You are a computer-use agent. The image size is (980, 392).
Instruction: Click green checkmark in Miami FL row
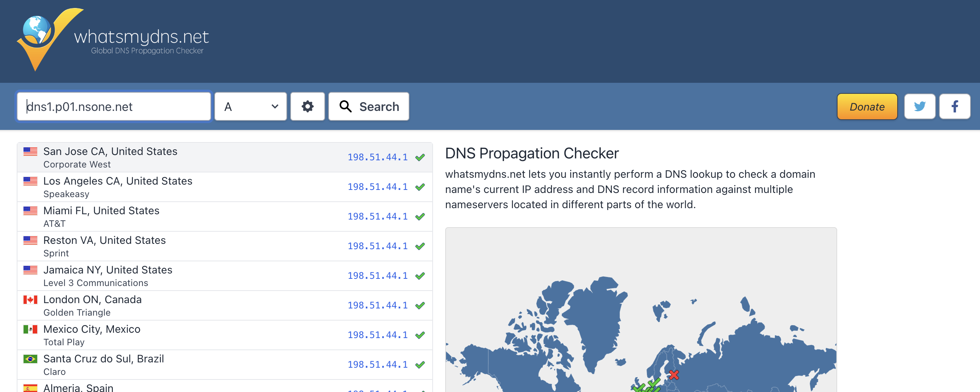pos(420,217)
